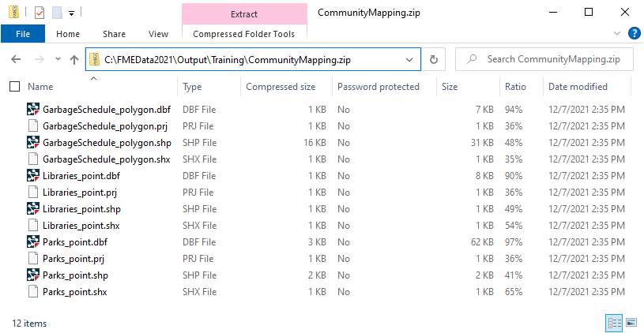Toggle the select all items checkbox
Image resolution: width=644 pixels, height=333 pixels.
click(15, 87)
